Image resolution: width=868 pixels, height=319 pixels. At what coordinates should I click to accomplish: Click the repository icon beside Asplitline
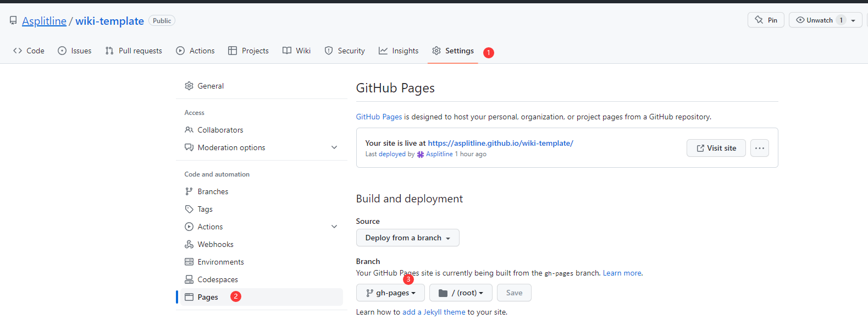click(13, 21)
